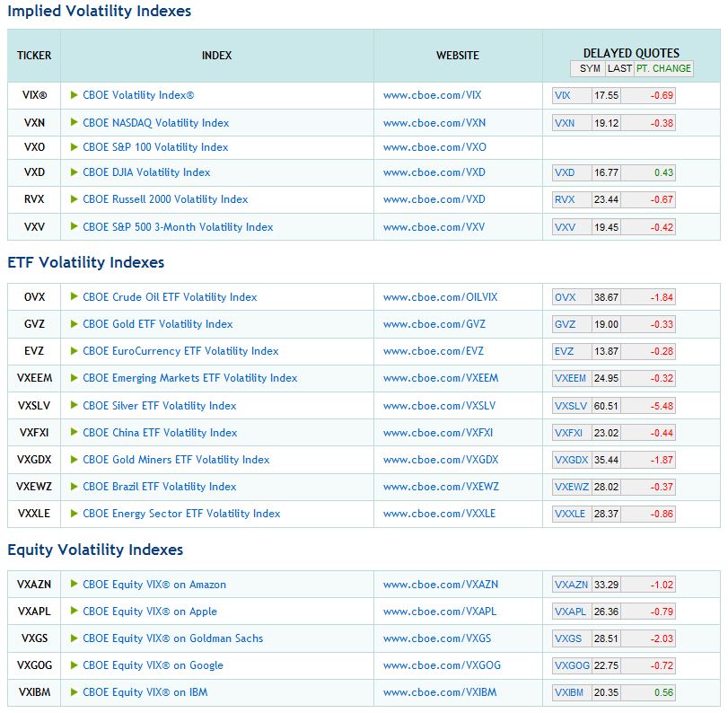Image resolution: width=728 pixels, height=713 pixels.
Task: Visit www.cboe.com/VXFXI website link
Action: pyautogui.click(x=438, y=433)
